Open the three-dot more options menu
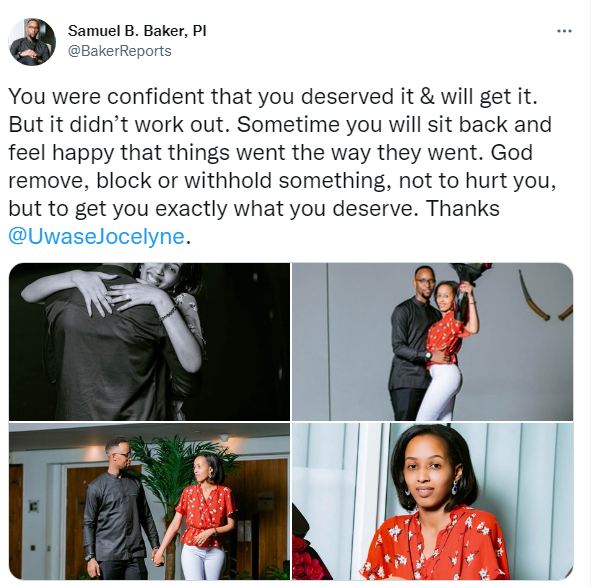 tap(564, 31)
